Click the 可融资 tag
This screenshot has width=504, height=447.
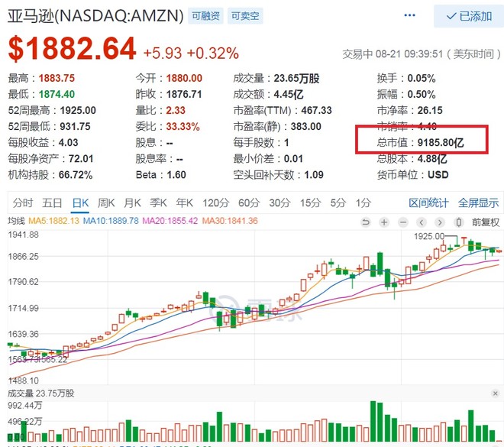[x=205, y=16]
